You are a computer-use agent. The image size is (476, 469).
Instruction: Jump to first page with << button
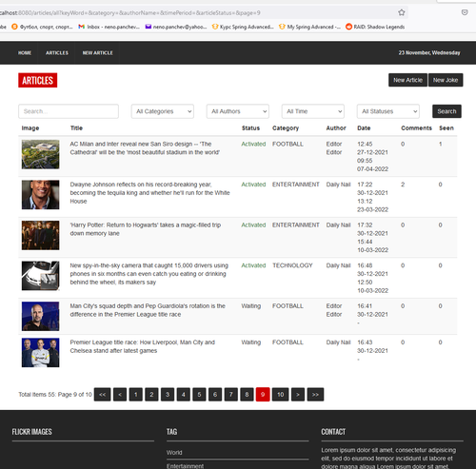[103, 395]
